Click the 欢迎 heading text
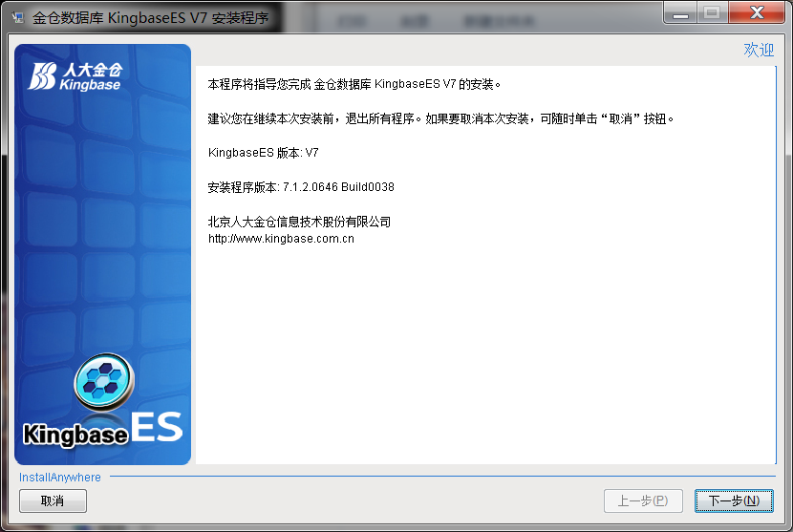Screen dimensions: 793x532 (759, 50)
